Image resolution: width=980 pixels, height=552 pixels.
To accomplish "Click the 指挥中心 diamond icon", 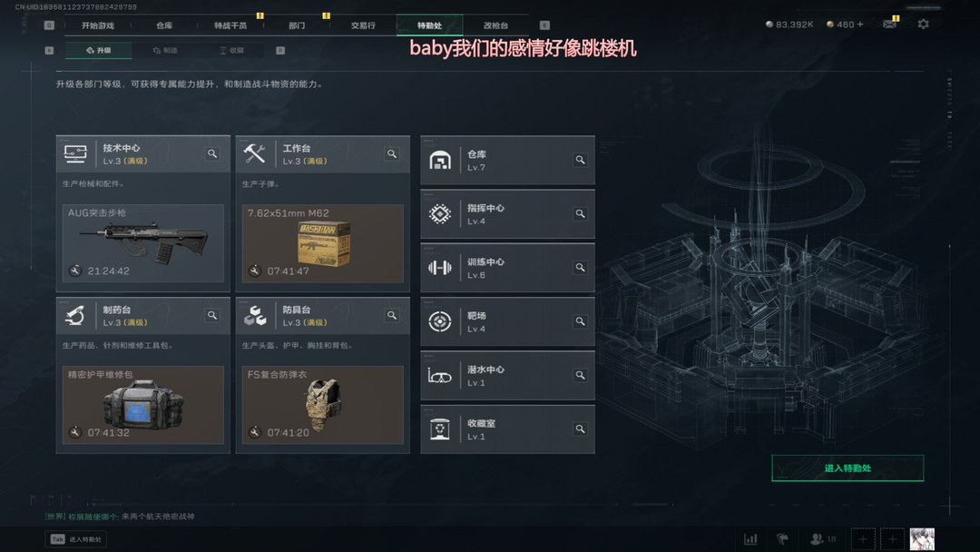I will (x=440, y=214).
